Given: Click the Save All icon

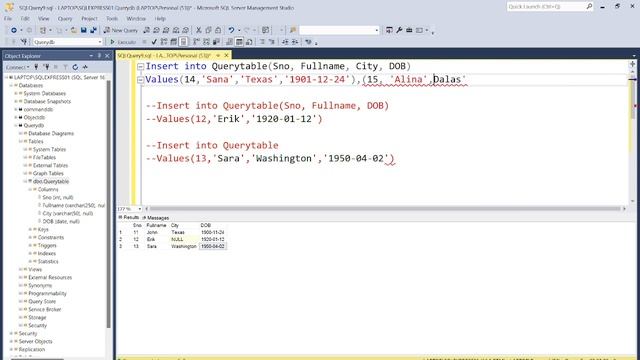Looking at the screenshot, I should point(93,30).
